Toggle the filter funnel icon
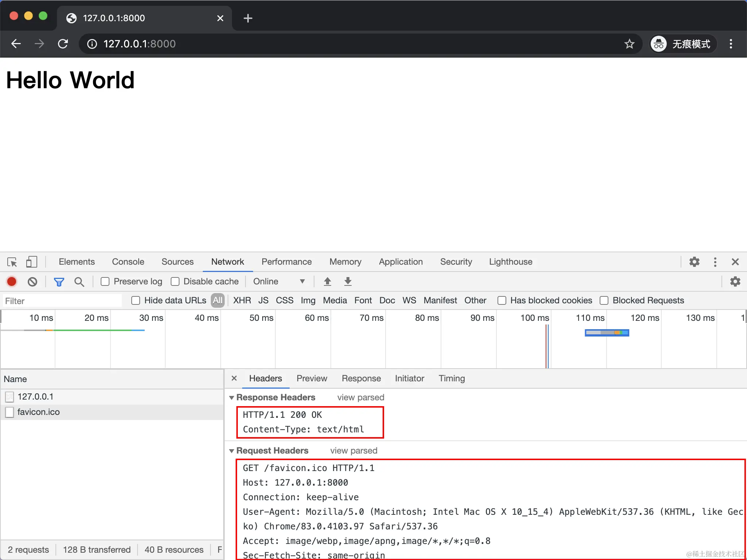 (59, 281)
